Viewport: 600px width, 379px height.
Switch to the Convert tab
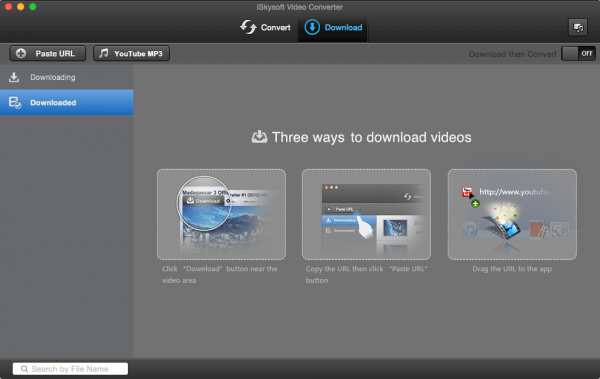tap(265, 28)
